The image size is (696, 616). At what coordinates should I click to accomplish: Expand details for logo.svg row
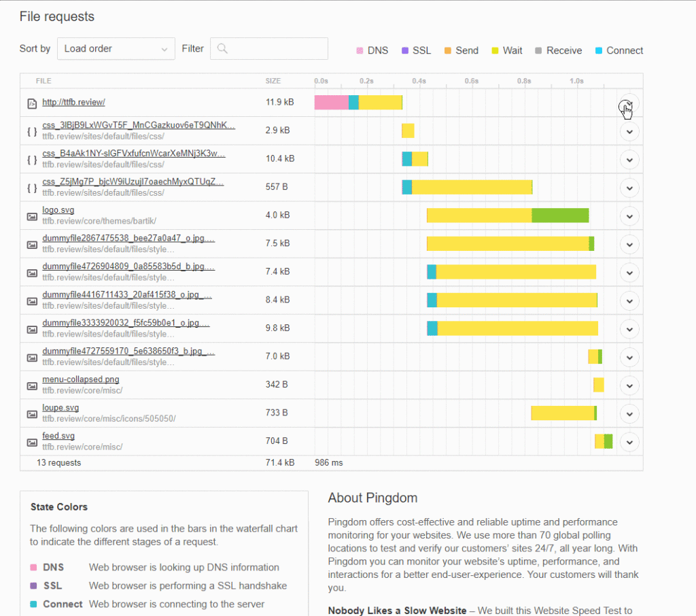point(629,216)
